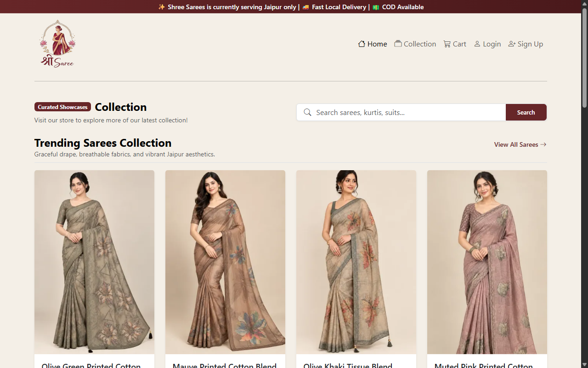588x368 pixels.
Task: Click the Home house icon
Action: click(362, 44)
